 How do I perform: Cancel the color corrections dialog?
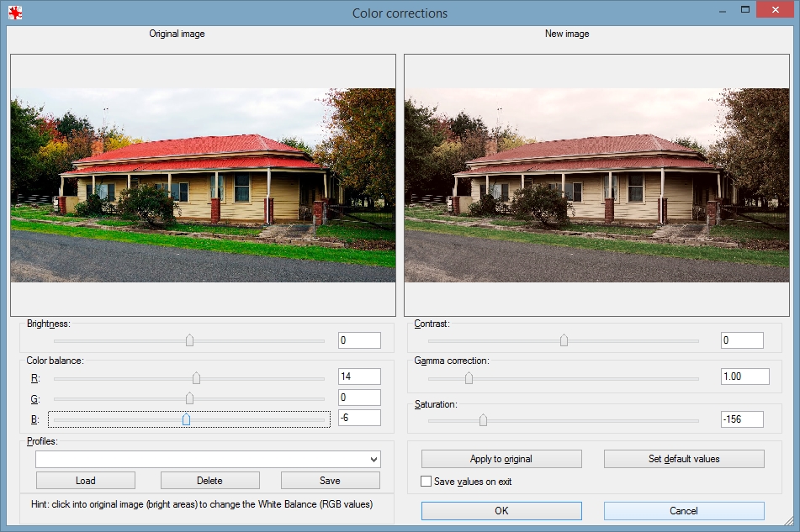[683, 510]
